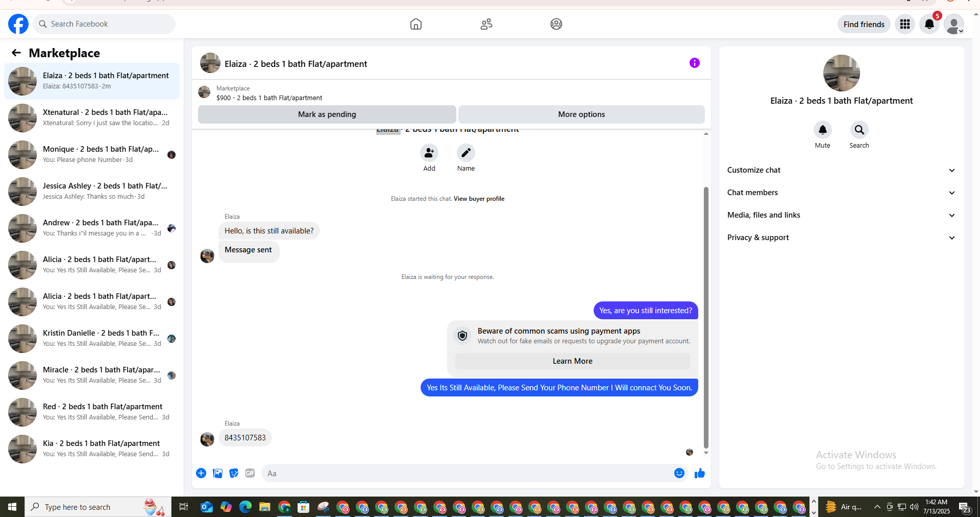
Task: Send a thumbs-up like
Action: [700, 473]
